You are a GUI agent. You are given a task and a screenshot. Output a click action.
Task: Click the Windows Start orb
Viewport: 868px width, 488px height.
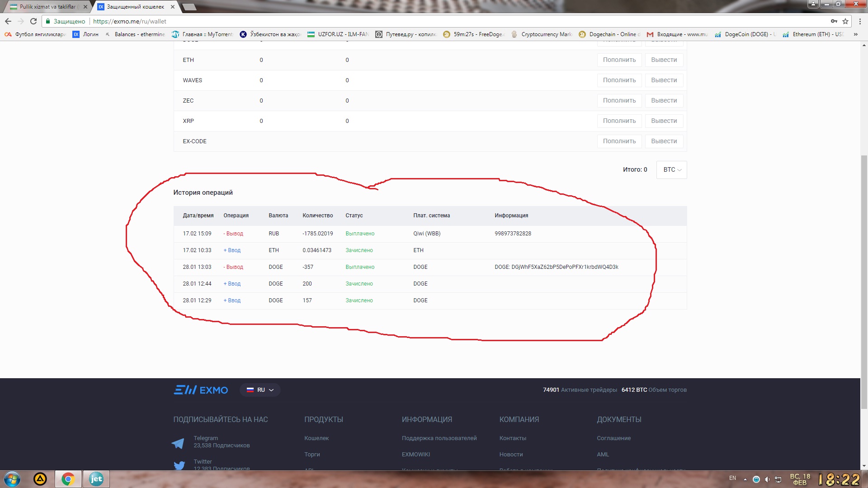12,479
